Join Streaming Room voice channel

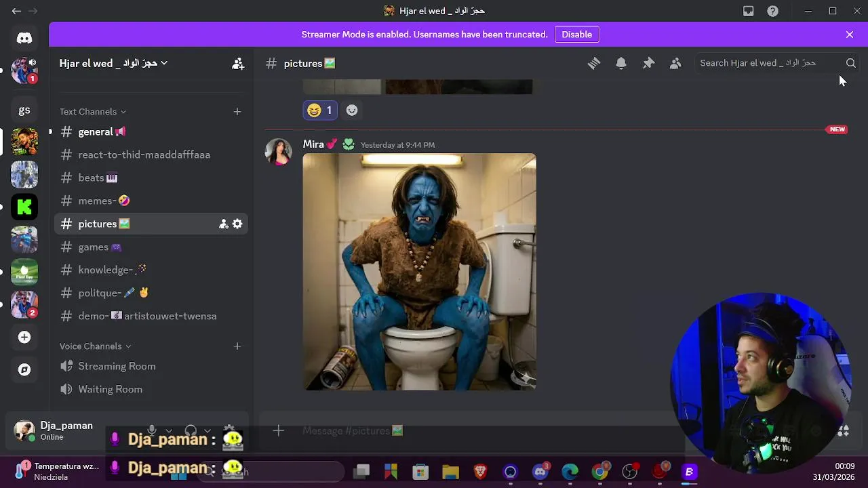pos(151,366)
